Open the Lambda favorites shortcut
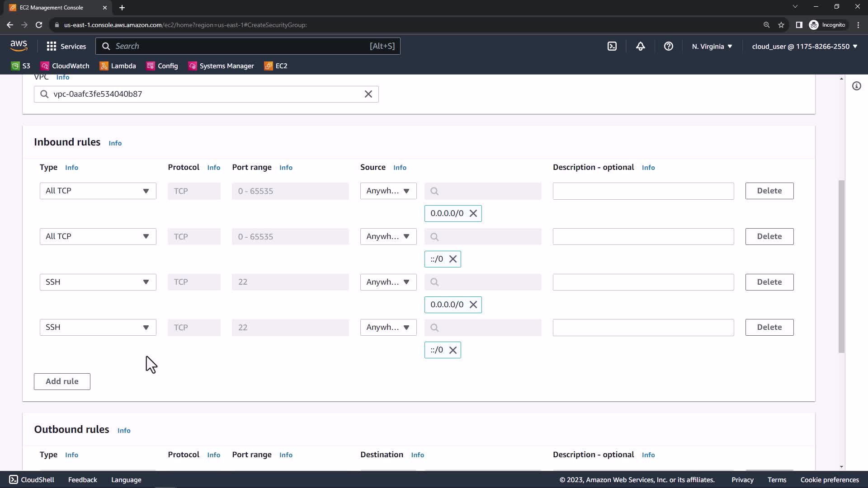The image size is (868, 488). 118,66
